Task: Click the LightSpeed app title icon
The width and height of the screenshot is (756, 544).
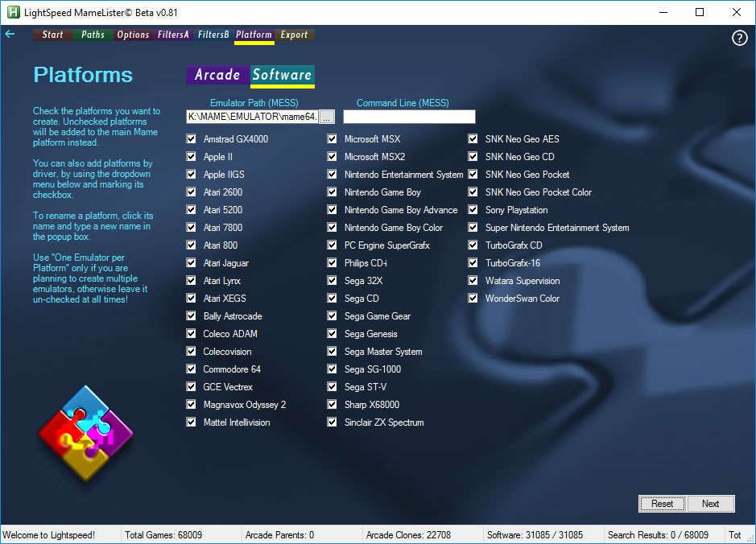Action: point(13,12)
